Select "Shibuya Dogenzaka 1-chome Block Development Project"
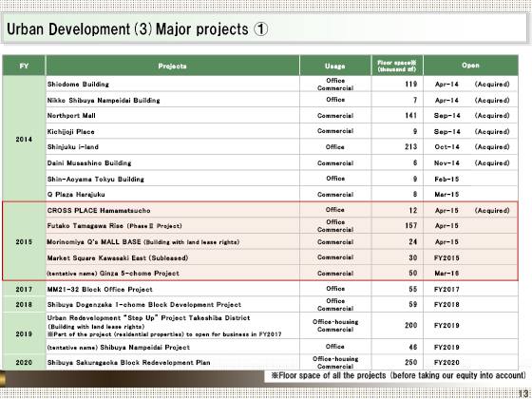 (x=144, y=304)
